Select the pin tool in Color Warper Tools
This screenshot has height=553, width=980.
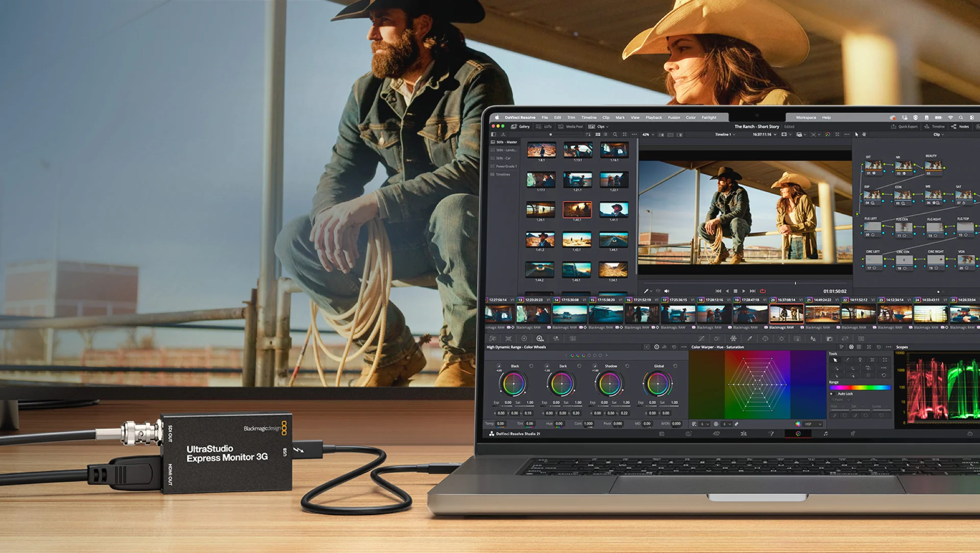860,360
